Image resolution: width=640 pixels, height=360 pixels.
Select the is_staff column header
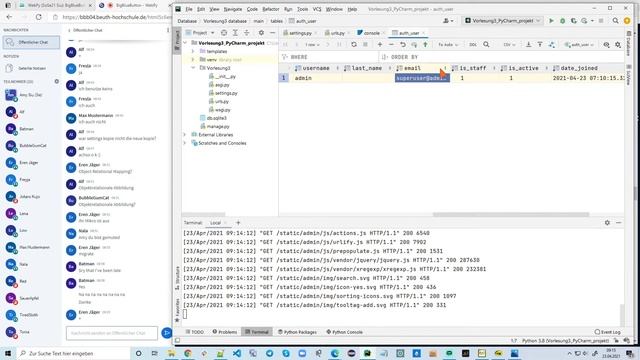pyautogui.click(x=472, y=68)
